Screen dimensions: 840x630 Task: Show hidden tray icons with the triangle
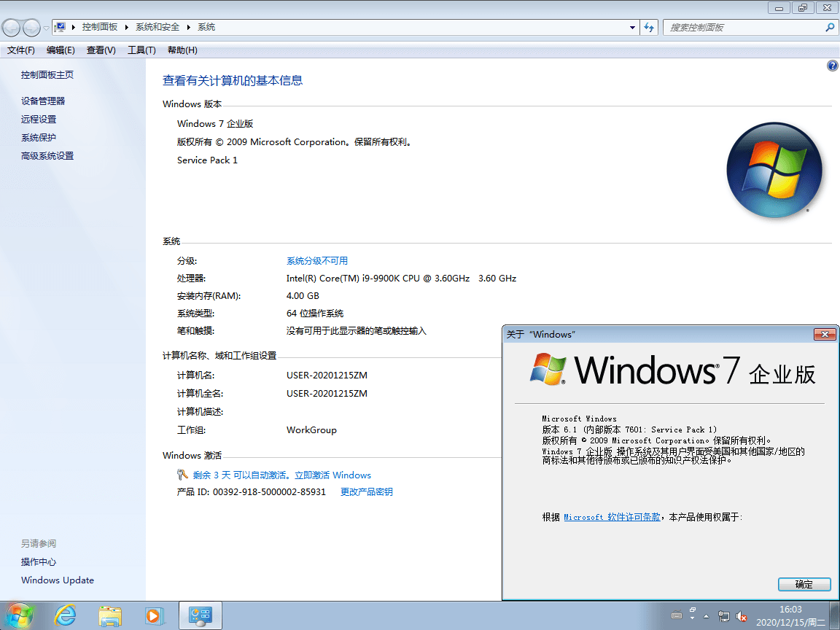[706, 615]
